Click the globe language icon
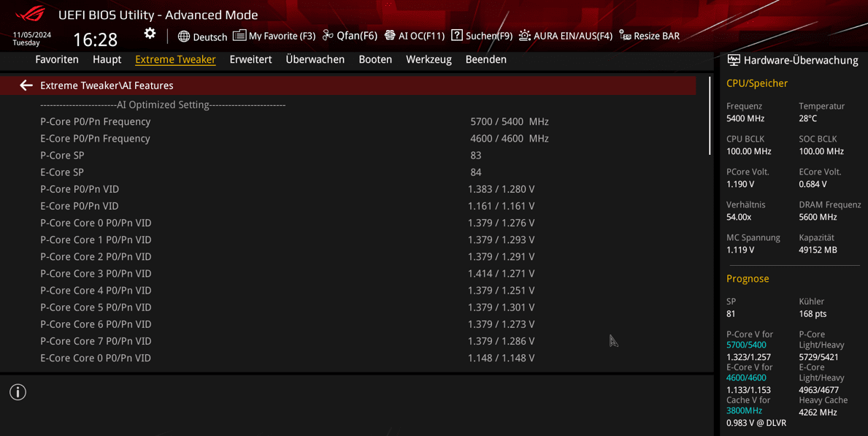Screen dimensions: 868x436 tap(184, 37)
